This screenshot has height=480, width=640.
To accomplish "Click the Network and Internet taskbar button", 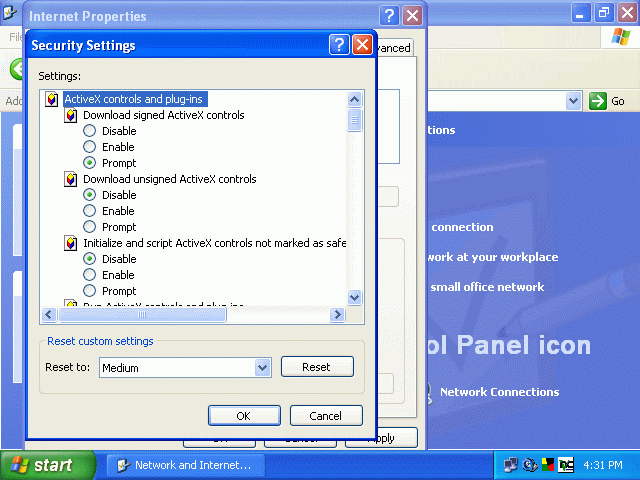I will (186, 465).
